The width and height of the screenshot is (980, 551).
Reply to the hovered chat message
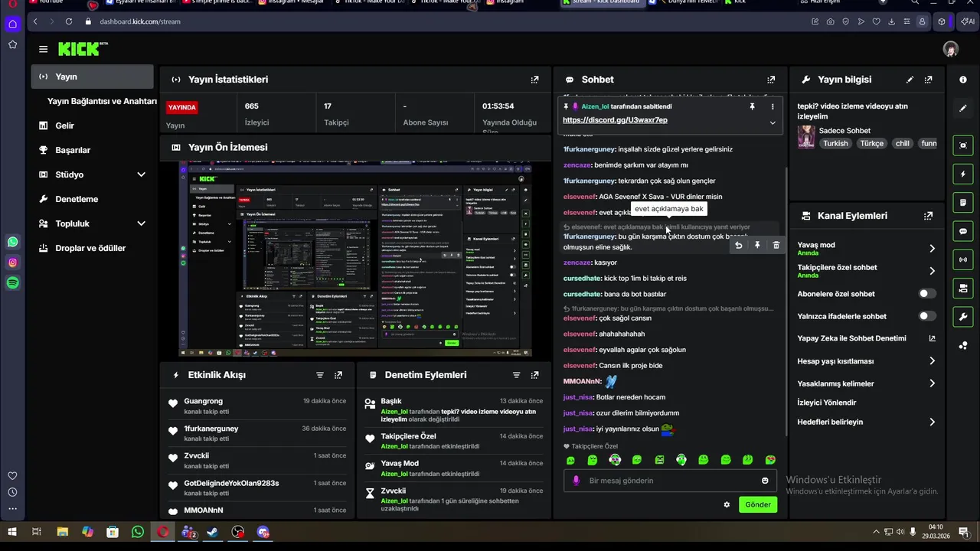click(738, 245)
